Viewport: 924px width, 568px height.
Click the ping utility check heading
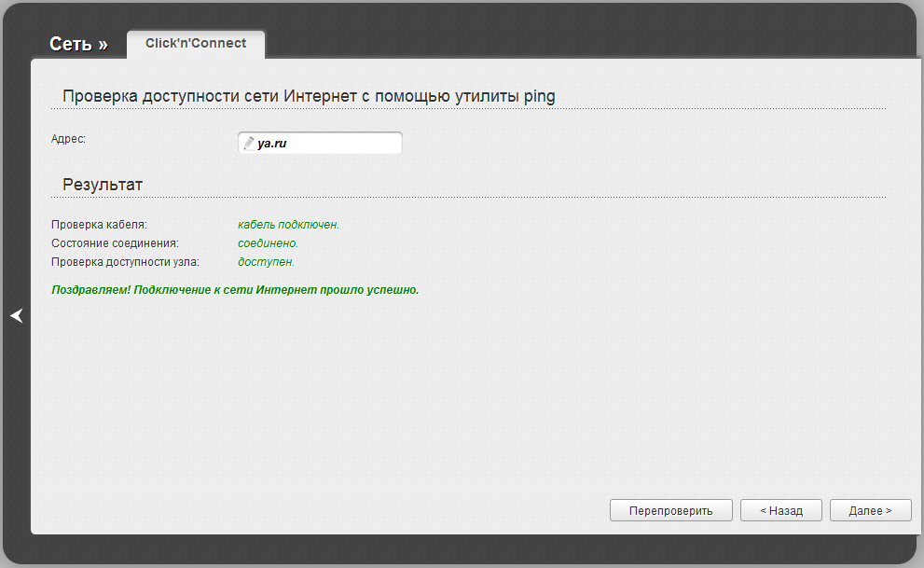click(309, 96)
